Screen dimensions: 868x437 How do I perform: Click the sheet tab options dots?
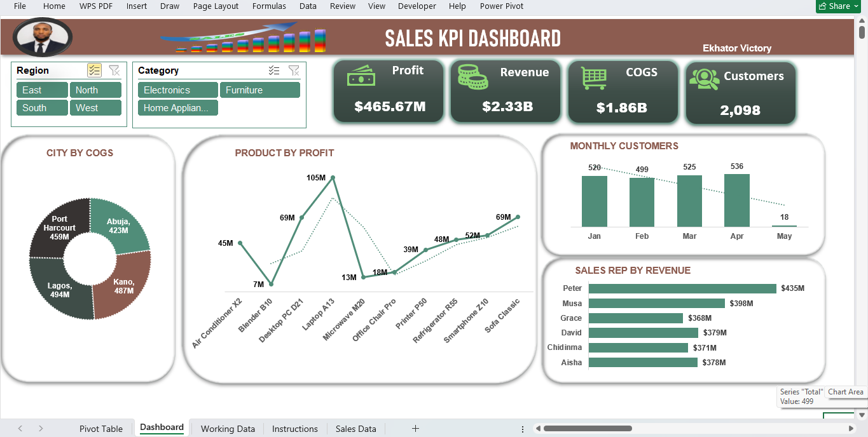pos(523,429)
